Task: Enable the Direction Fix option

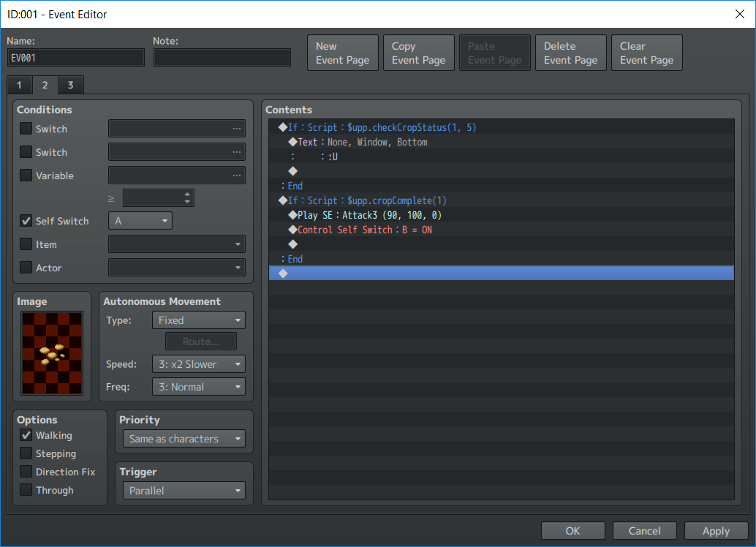Action: (x=26, y=472)
